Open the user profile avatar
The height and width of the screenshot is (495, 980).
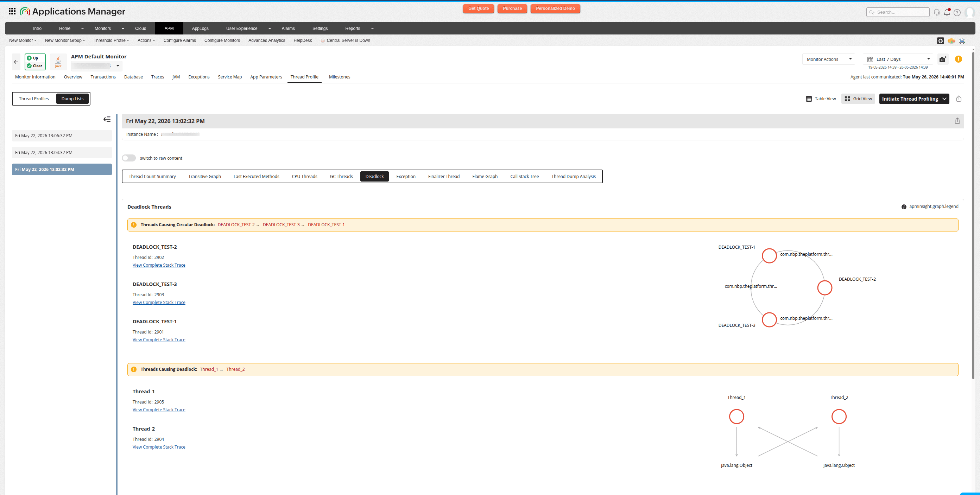[x=970, y=12]
